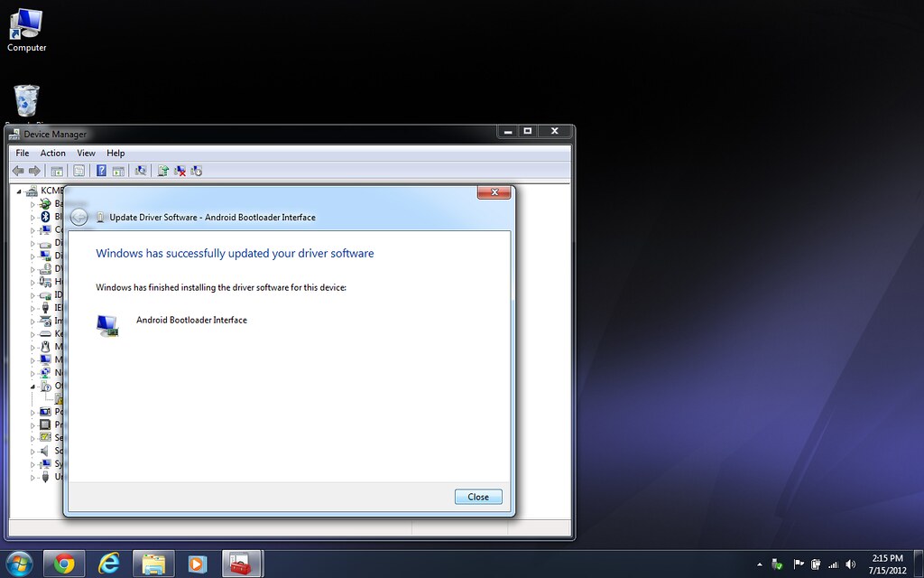Open the Action menu in Device Manager
Screen dimensions: 924x578
coord(52,153)
